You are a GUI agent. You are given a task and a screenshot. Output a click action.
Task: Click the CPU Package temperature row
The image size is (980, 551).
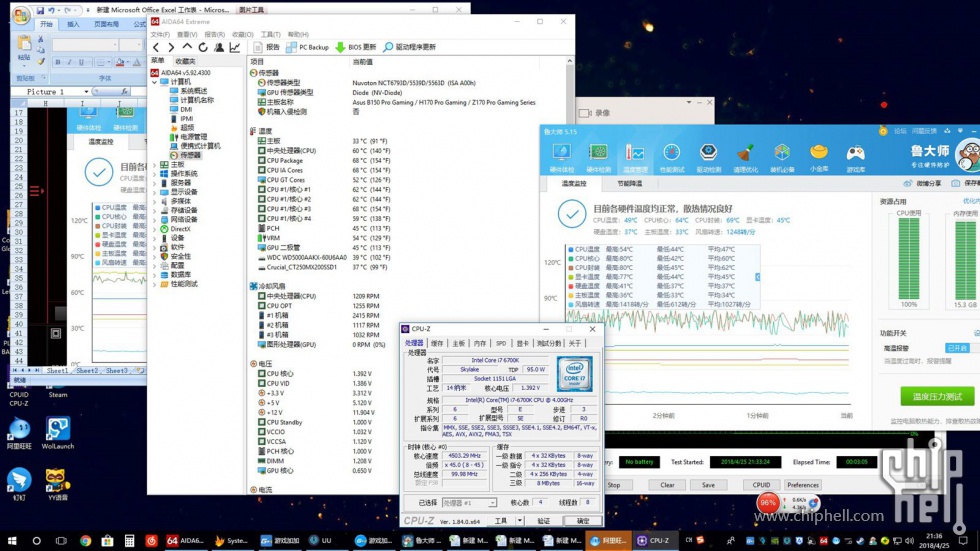pos(324,161)
